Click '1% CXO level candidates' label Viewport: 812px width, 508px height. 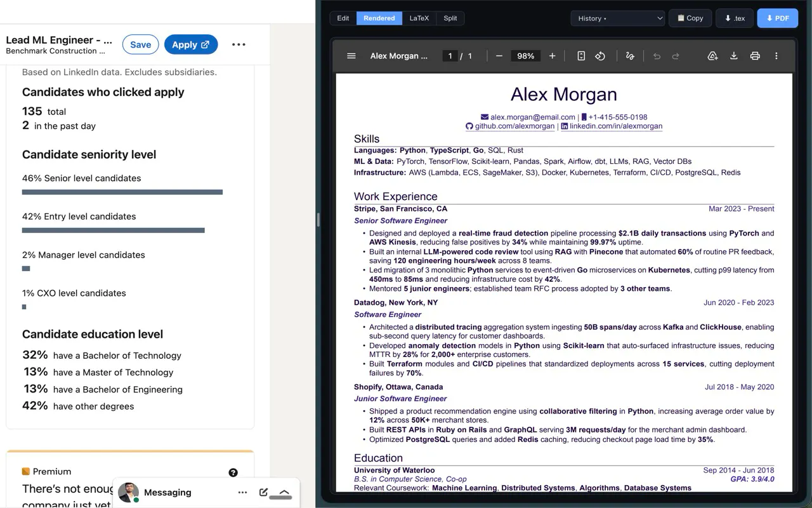tap(74, 293)
